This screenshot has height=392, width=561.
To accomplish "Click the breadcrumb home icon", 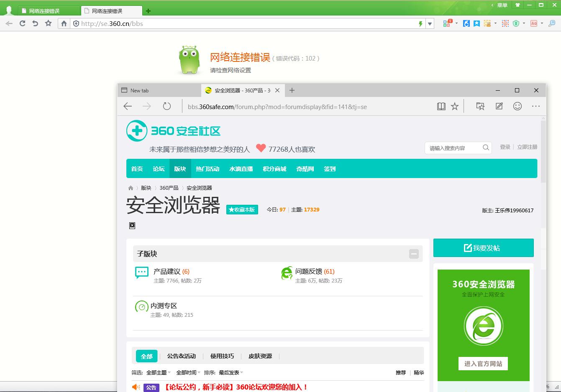I will (131, 188).
